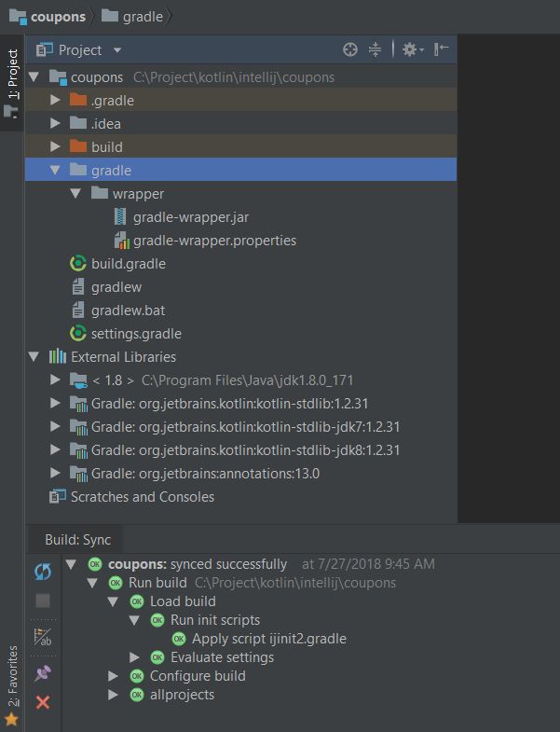Image resolution: width=560 pixels, height=732 pixels.
Task: Collapse the wrapper folder
Action: pos(75,193)
